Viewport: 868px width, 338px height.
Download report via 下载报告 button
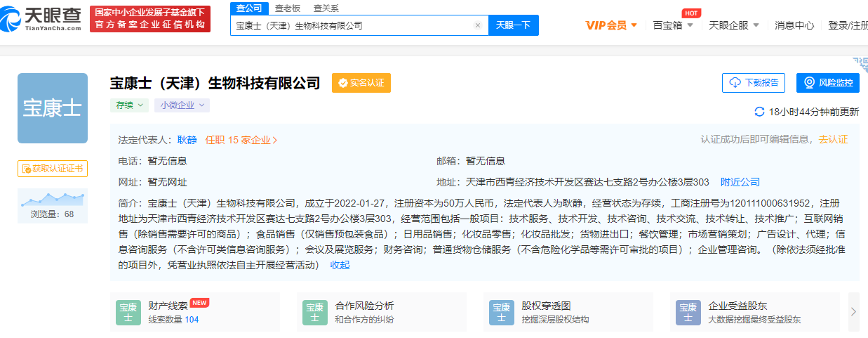[754, 83]
